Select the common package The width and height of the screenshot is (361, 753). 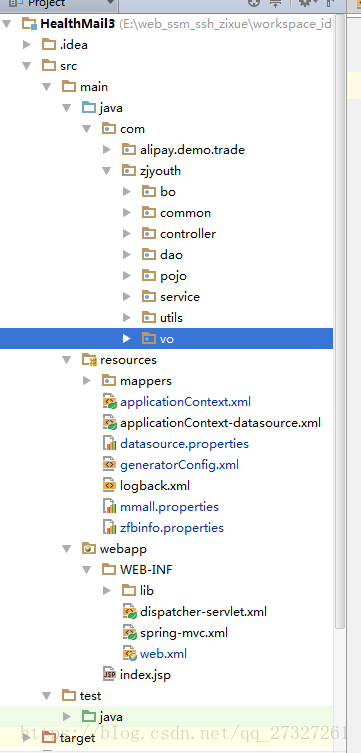coord(185,213)
